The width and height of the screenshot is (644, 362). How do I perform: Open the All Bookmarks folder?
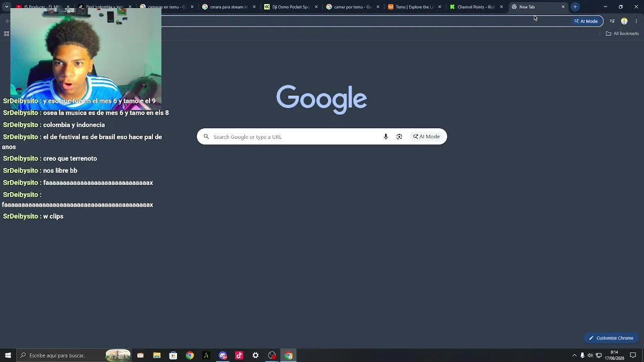[622, 34]
